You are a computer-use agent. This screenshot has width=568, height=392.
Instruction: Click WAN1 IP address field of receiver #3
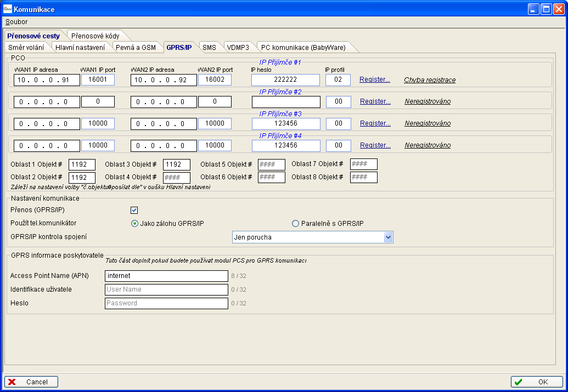coord(47,124)
